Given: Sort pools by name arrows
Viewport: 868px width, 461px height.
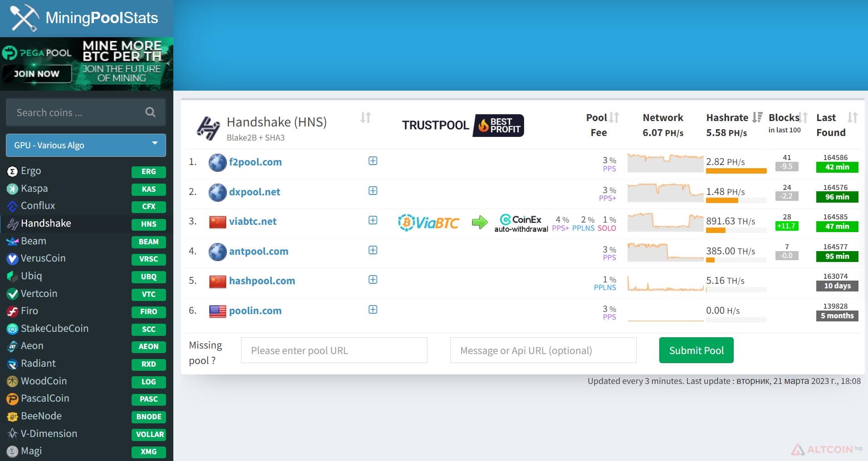Looking at the screenshot, I should [366, 118].
